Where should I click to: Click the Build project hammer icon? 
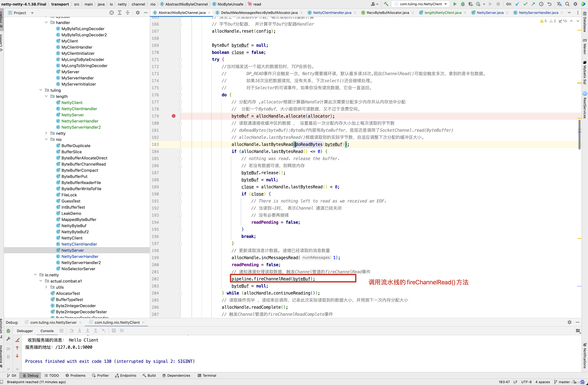click(x=386, y=4)
